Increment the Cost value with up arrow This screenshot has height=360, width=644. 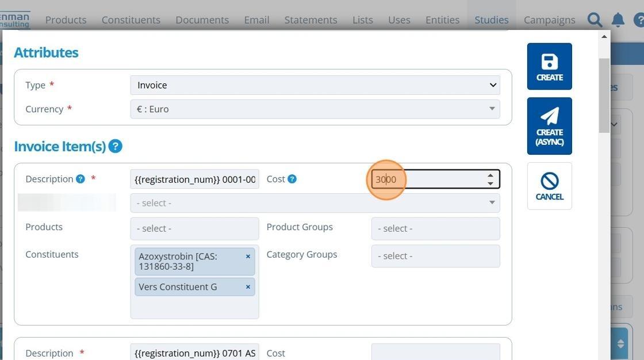pos(490,175)
